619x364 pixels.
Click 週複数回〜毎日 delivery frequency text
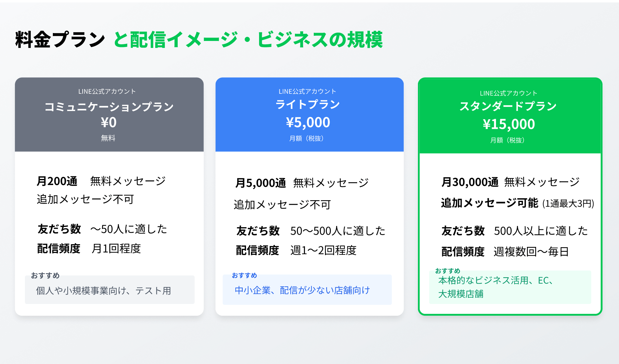tap(531, 252)
